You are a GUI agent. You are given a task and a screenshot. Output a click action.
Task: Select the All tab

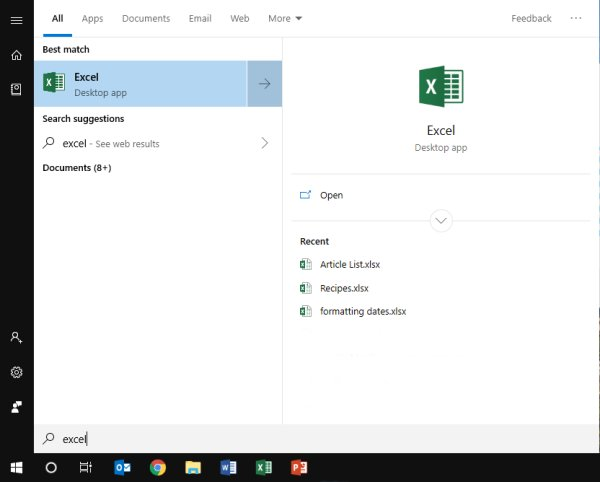pyautogui.click(x=57, y=18)
